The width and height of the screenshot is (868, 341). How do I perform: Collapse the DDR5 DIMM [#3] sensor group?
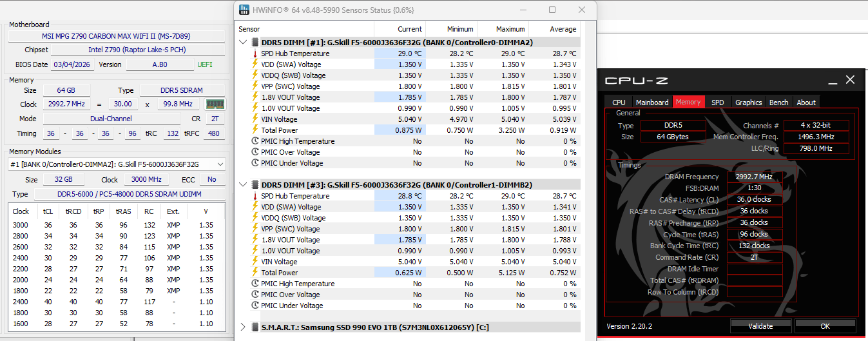tap(243, 185)
